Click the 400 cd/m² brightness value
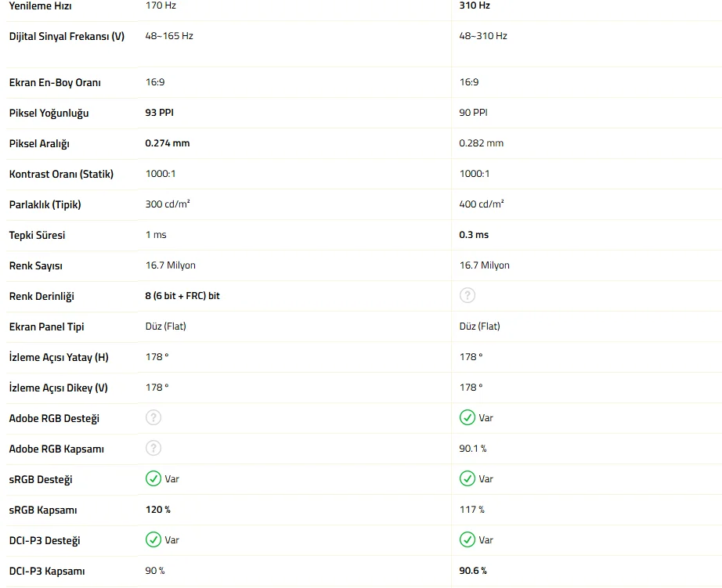The image size is (722, 588). 482,204
